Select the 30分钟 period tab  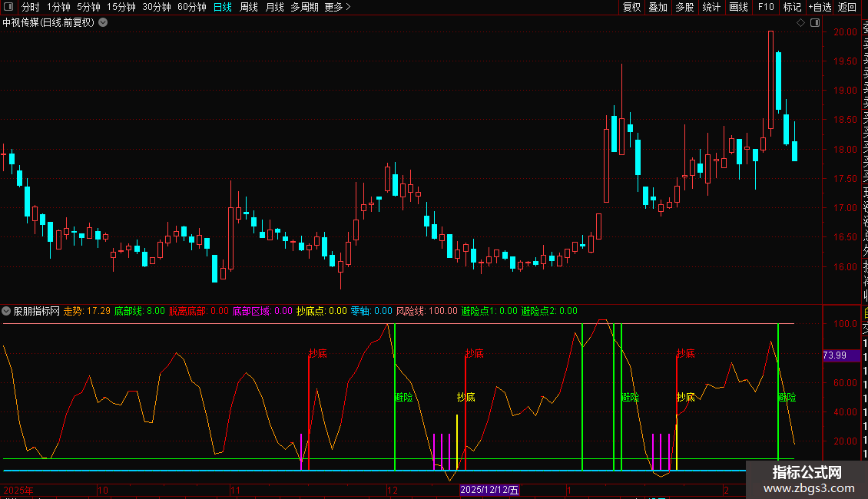(157, 7)
